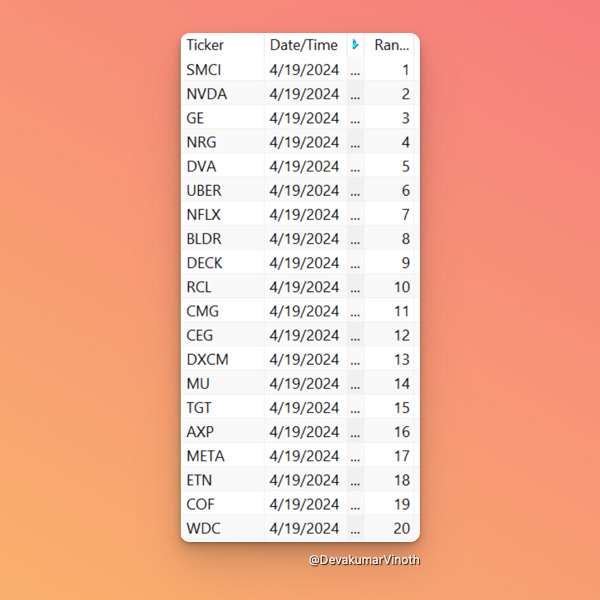Click the date cell in SMCI row

pos(306,70)
